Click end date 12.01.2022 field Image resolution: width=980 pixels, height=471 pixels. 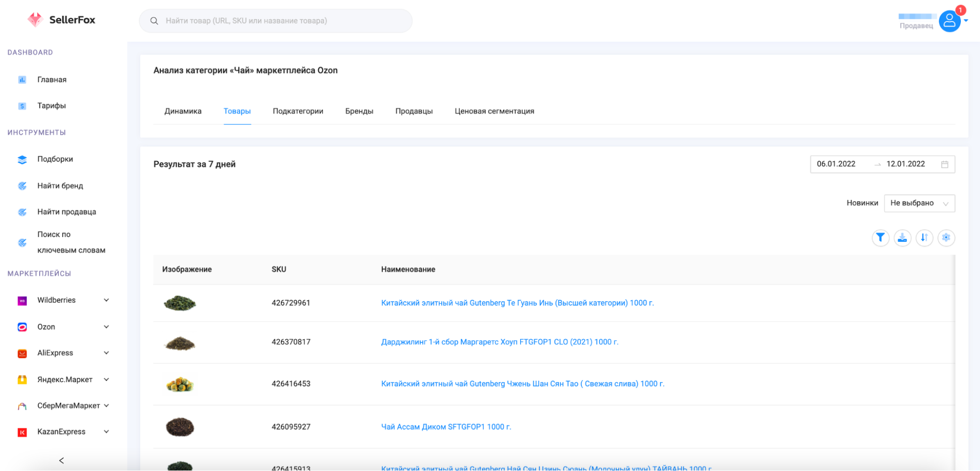point(905,164)
